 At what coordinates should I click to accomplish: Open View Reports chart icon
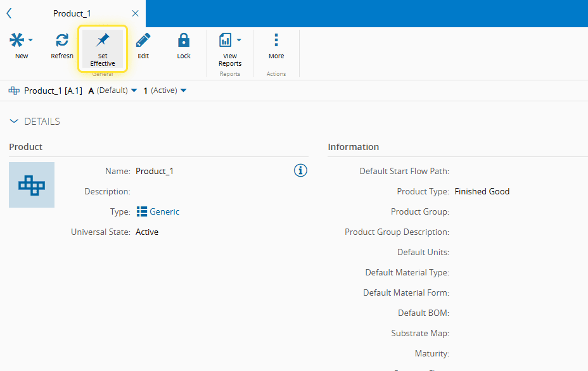(226, 41)
